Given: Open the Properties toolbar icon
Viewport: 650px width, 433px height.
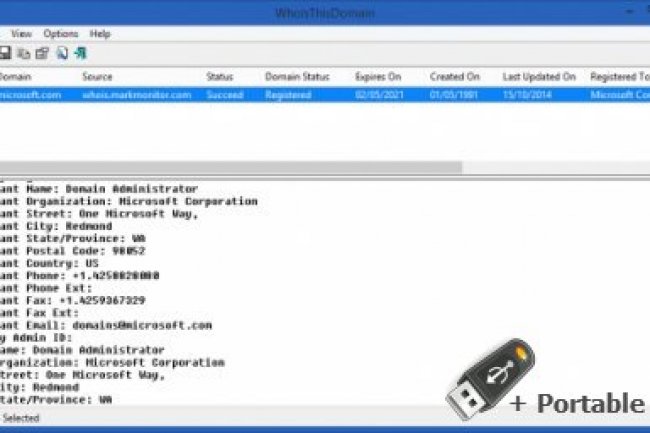Looking at the screenshot, I should pos(43,53).
